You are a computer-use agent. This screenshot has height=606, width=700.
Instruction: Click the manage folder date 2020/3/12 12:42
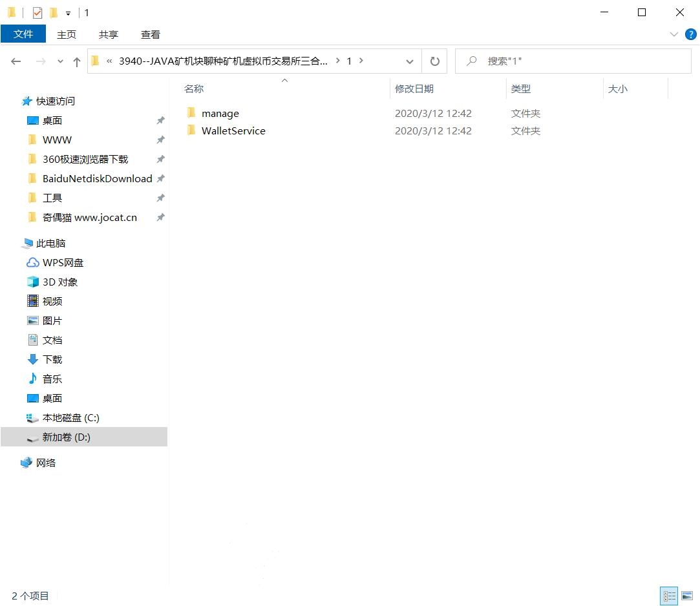pos(433,113)
